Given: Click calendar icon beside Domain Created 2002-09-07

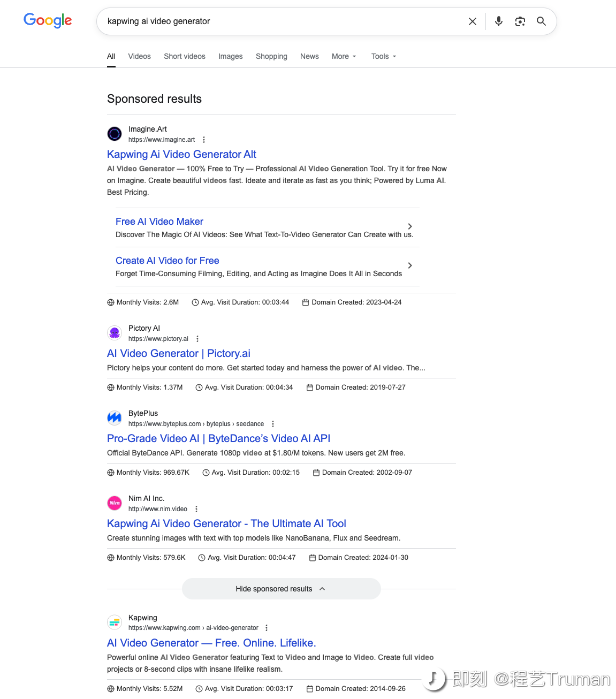Looking at the screenshot, I should click(316, 473).
